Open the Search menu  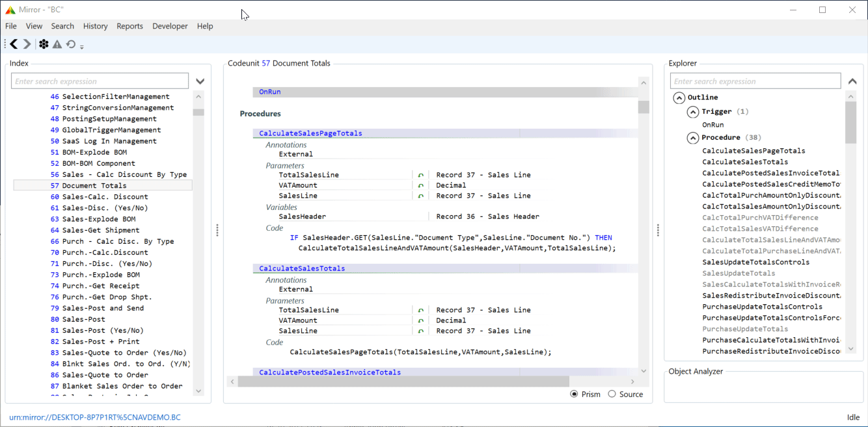pyautogui.click(x=62, y=26)
